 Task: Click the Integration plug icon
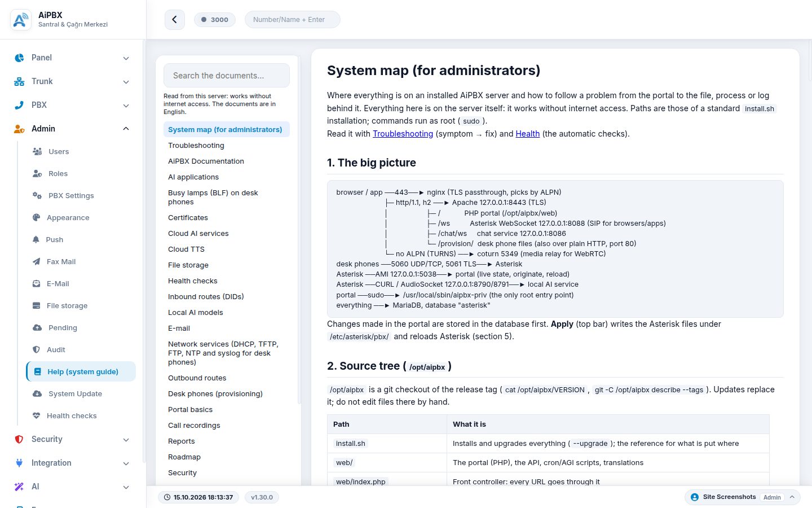(x=19, y=463)
